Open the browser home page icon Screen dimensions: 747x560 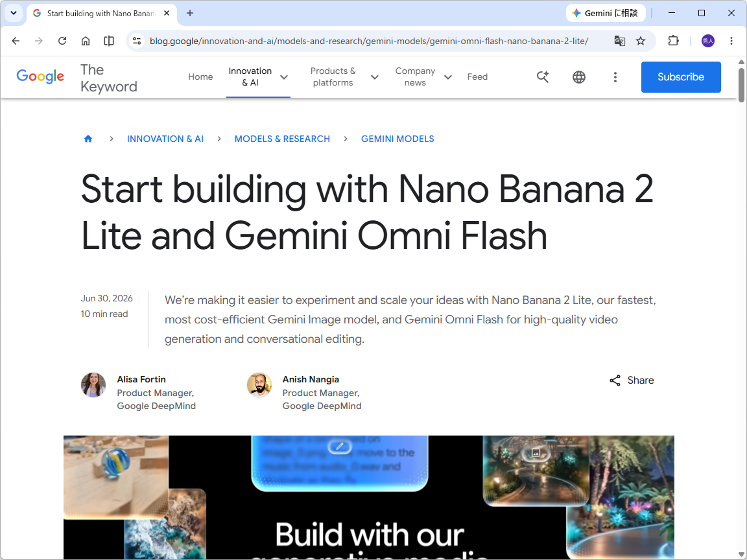tap(86, 41)
